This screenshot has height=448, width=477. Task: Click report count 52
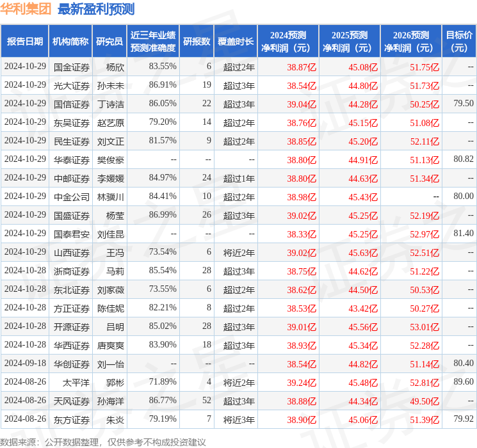tap(207, 400)
